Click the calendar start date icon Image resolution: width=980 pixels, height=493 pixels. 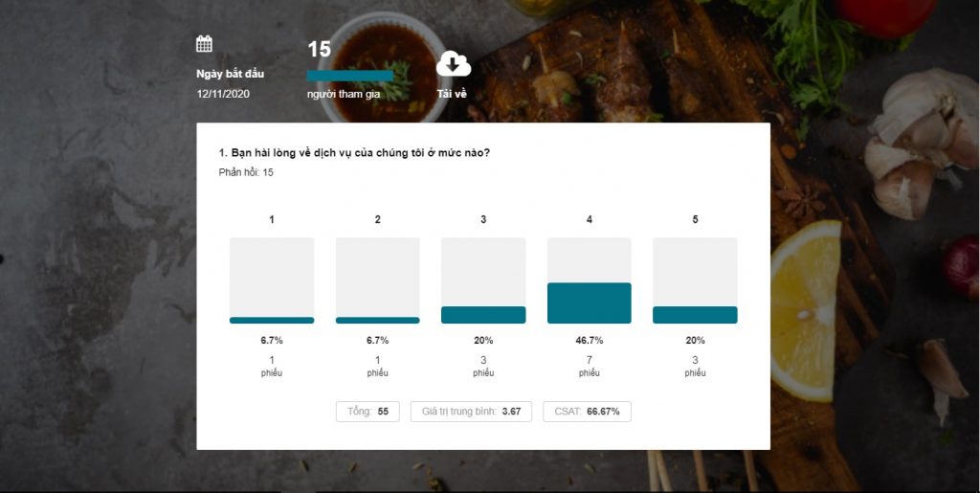204,44
